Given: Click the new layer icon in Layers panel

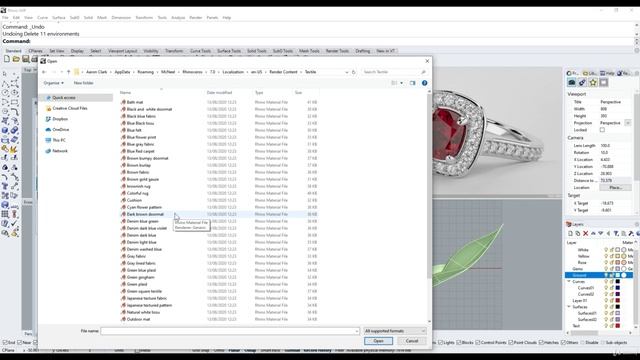Looking at the screenshot, I should 570,233.
